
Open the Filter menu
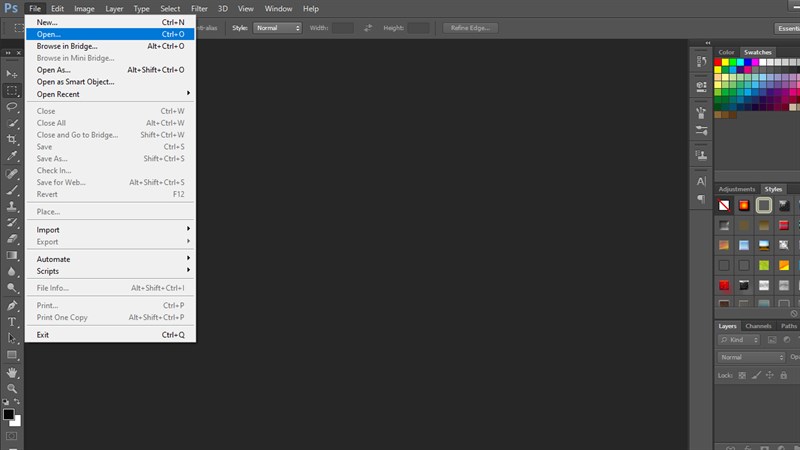[199, 9]
